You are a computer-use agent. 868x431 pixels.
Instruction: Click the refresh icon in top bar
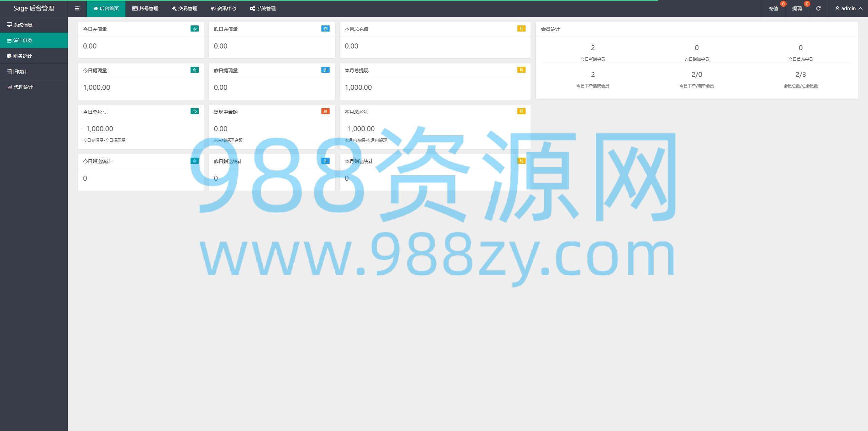818,8
